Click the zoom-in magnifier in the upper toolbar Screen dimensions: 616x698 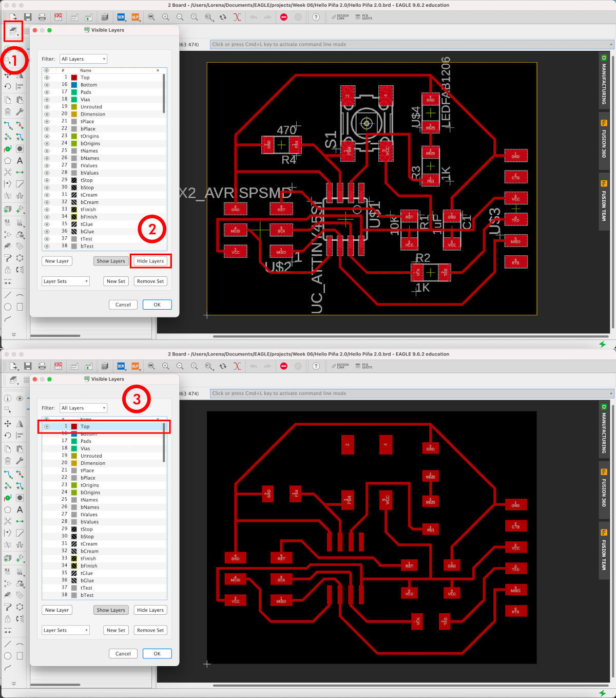(165, 17)
